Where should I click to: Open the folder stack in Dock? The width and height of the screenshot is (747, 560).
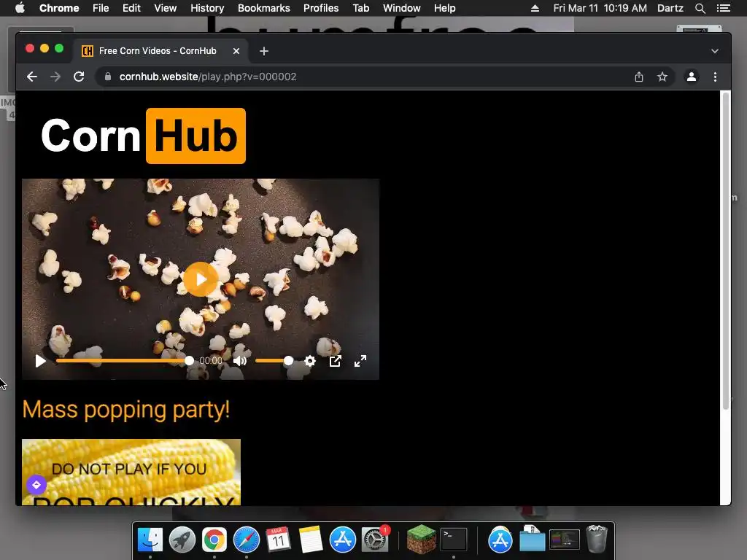point(532,539)
